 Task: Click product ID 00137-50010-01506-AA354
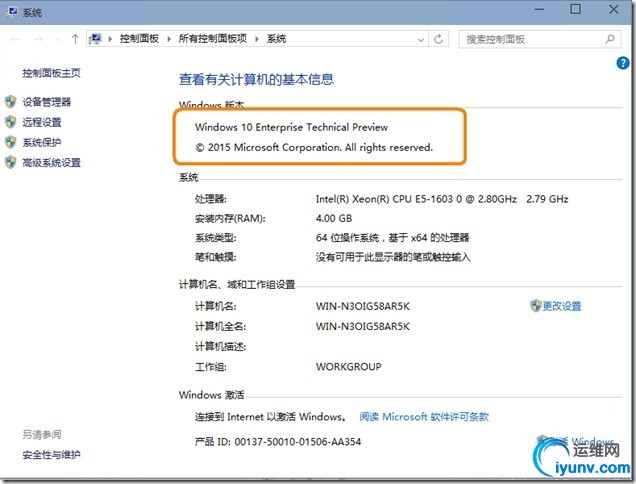298,442
